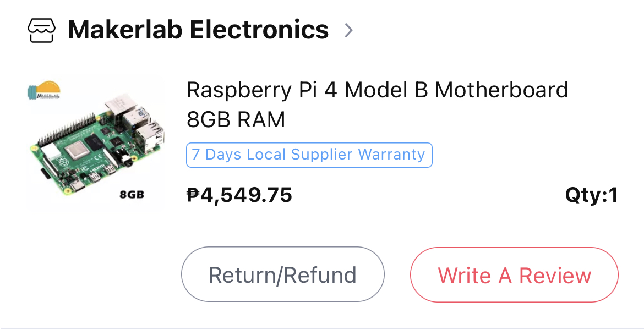
Task: Tap the 7 Days Local Supplier Warranty badge
Action: click(x=309, y=155)
